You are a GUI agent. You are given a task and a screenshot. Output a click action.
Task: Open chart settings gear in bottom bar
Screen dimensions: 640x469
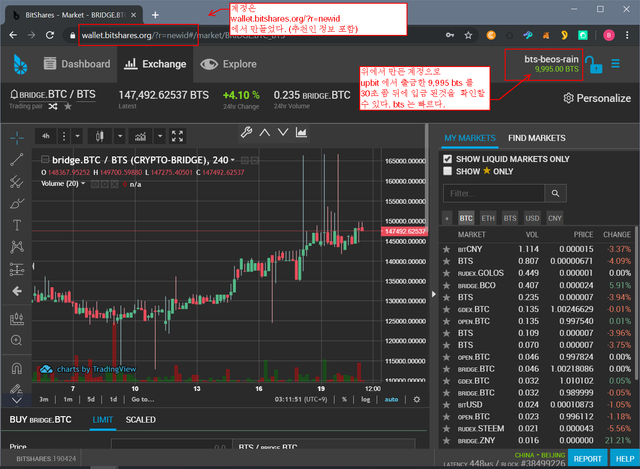[x=416, y=399]
